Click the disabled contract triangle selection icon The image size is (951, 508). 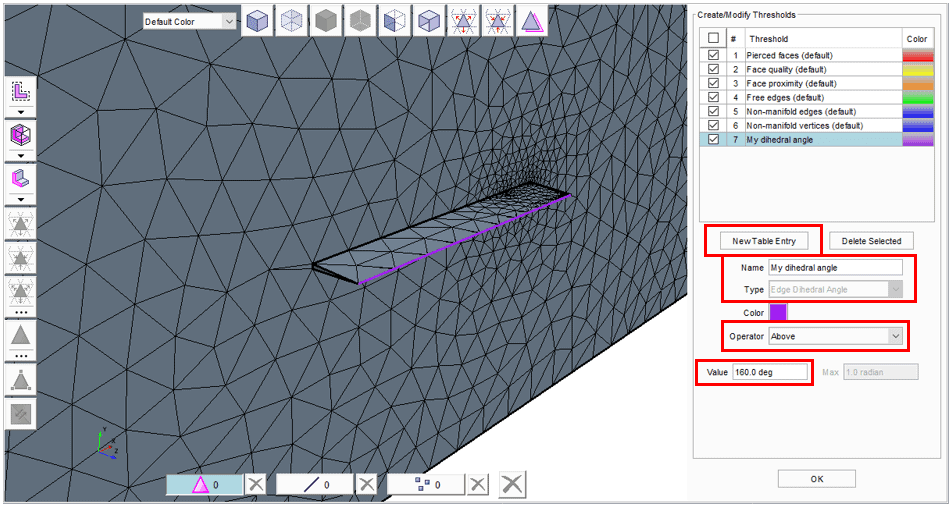click(21, 259)
